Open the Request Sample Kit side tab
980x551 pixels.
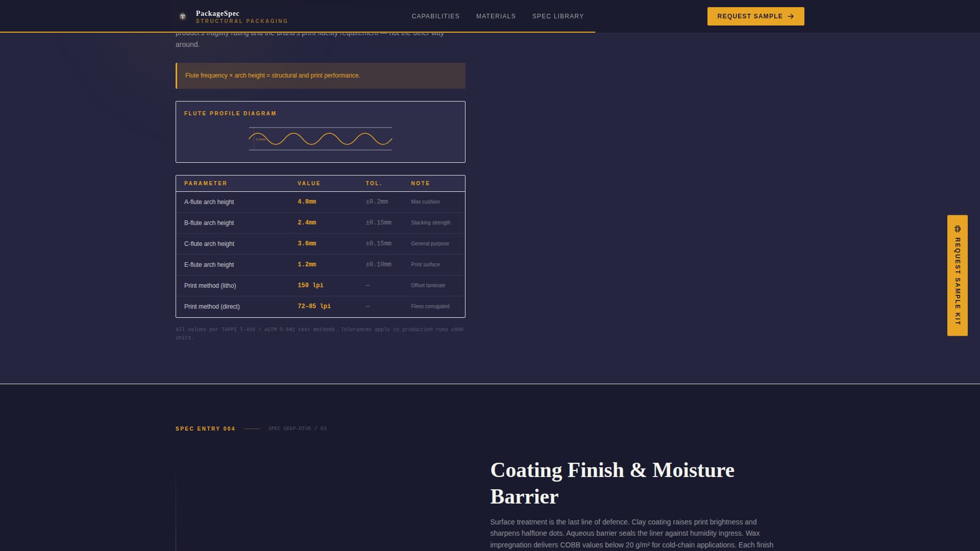pyautogui.click(x=958, y=275)
